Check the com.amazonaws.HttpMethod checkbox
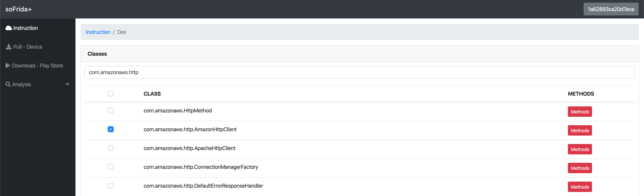The height and width of the screenshot is (196, 644). coord(111,110)
